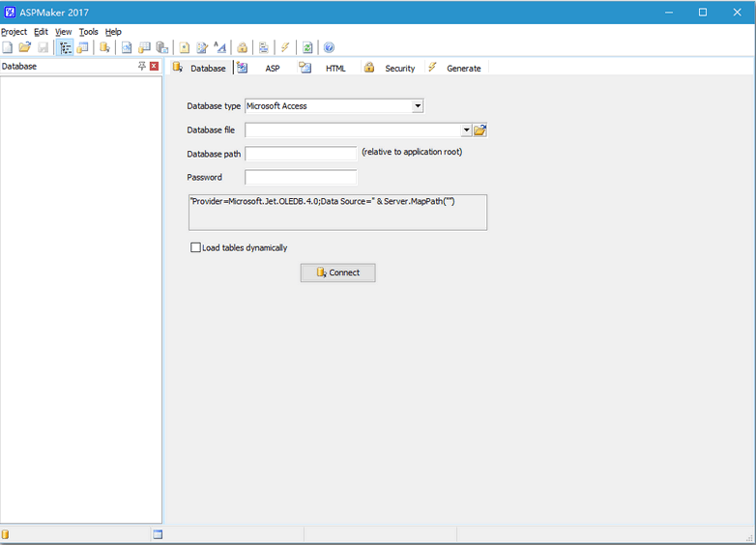The width and height of the screenshot is (756, 545).
Task: Click the Database file text field
Action: (353, 130)
